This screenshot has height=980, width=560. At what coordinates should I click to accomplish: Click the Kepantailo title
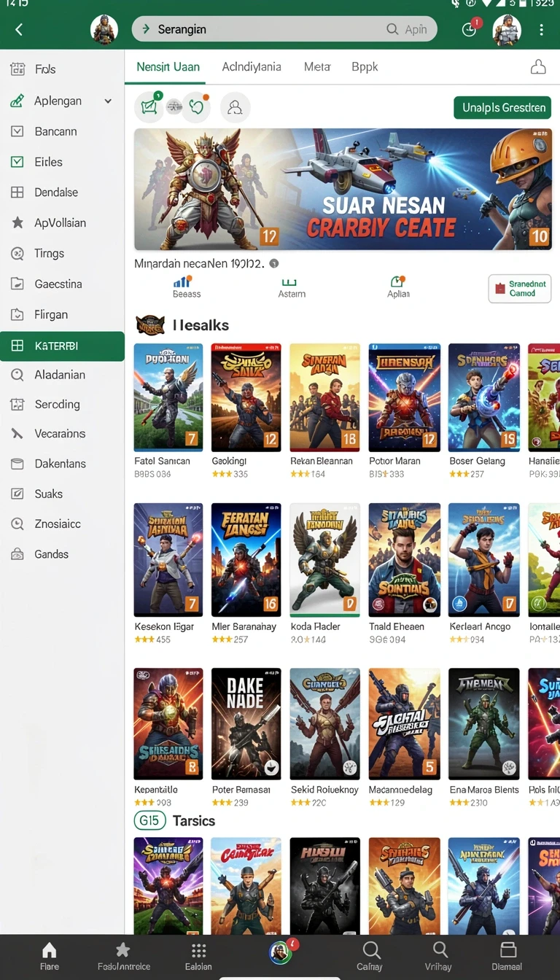[156, 790]
